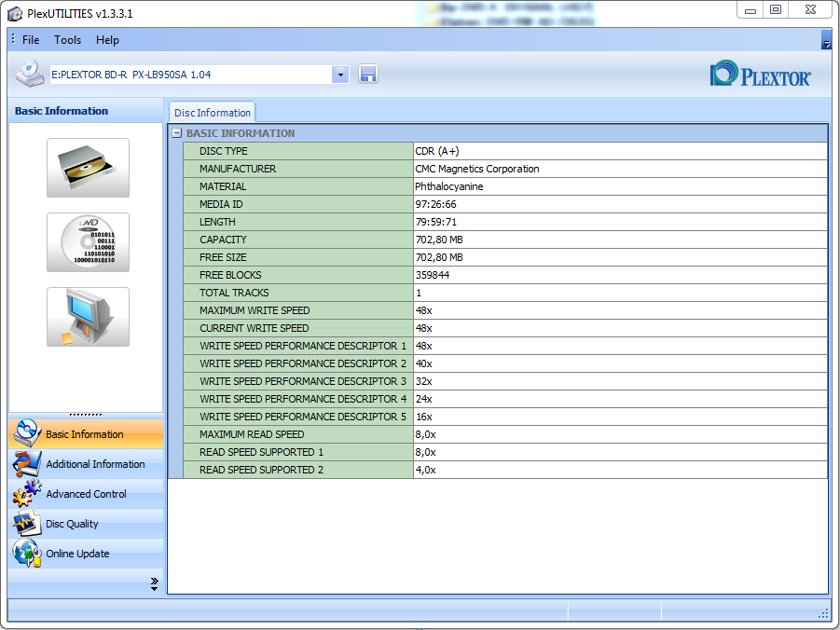Select WRITE SPEED PERFORMANCE DESCRIPTOR 4 row

tap(505, 399)
